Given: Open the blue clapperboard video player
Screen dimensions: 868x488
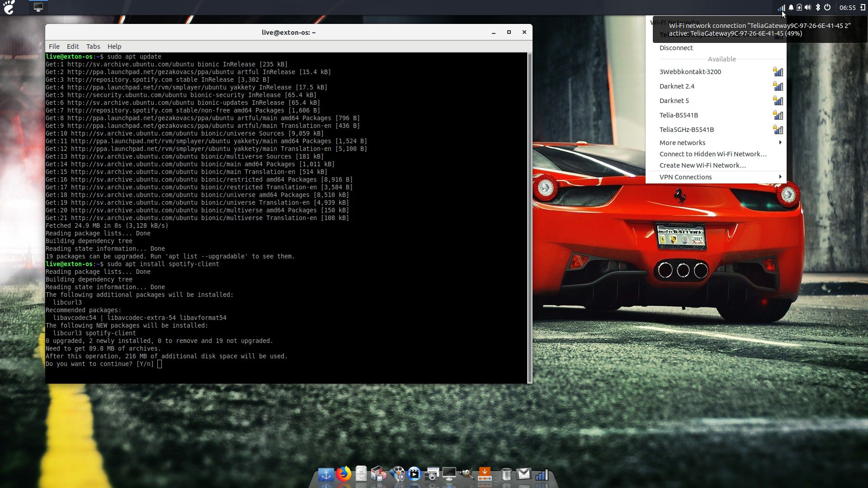Looking at the screenshot, I should [414, 474].
